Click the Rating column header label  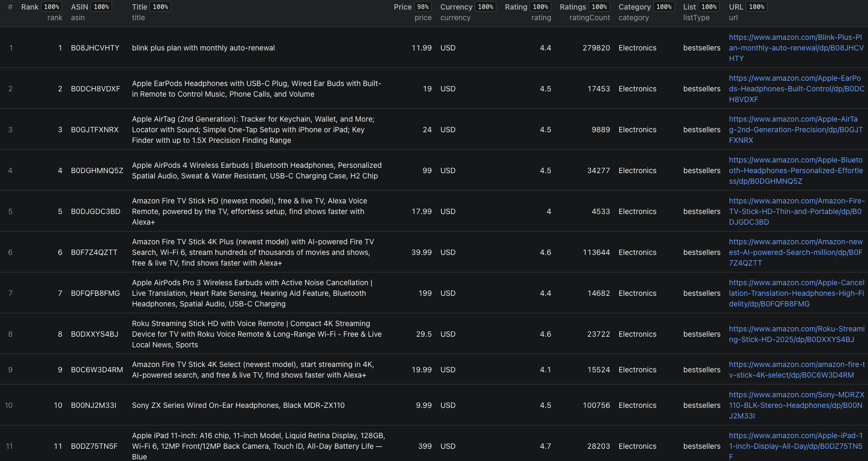tap(516, 7)
